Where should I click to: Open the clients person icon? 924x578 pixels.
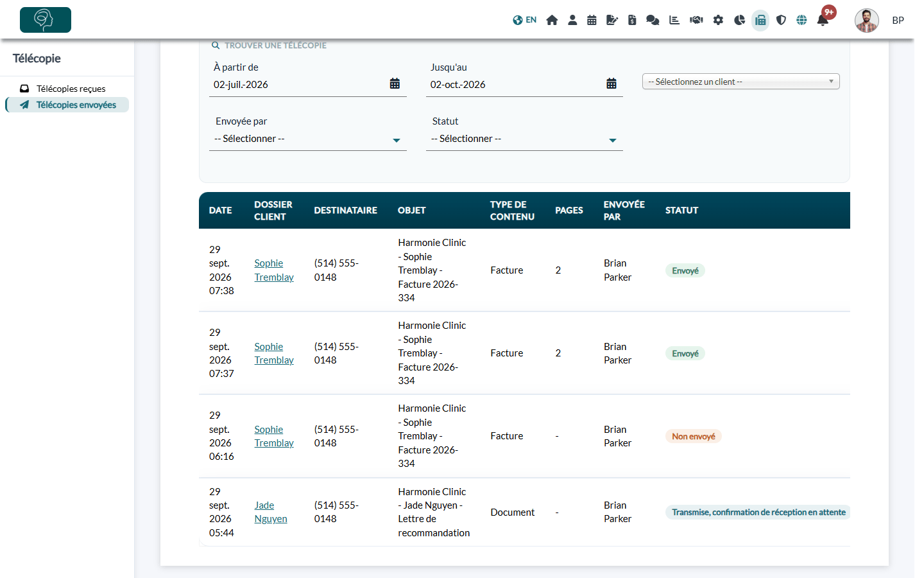572,20
